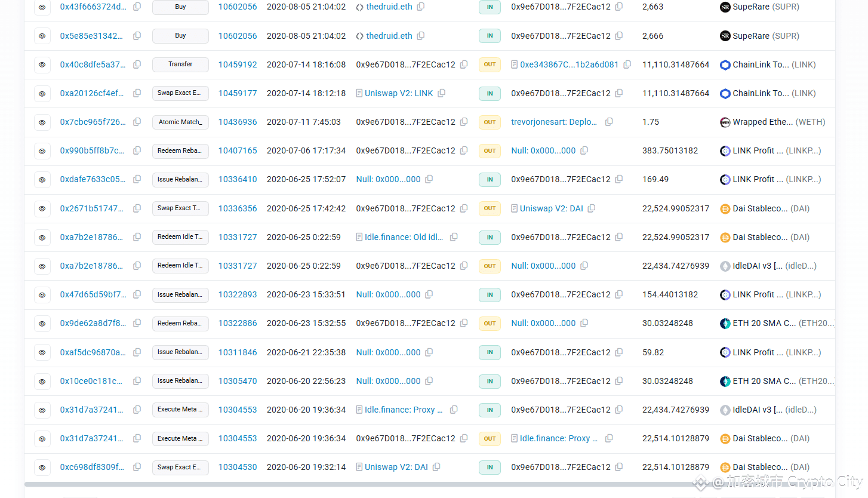868x498 pixels.
Task: Click ETH 20 SMA logo in 0x9de62a8d7f8 row
Action: coord(725,323)
